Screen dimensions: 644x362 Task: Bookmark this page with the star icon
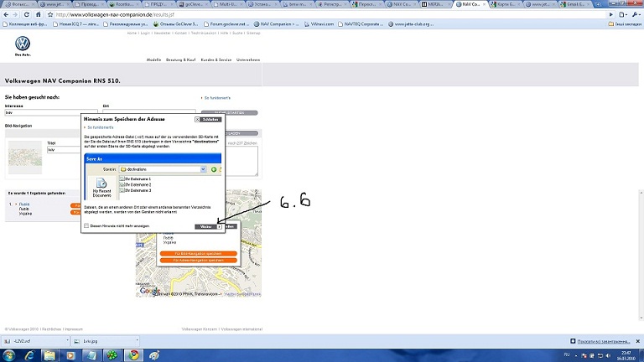[x=50, y=14]
